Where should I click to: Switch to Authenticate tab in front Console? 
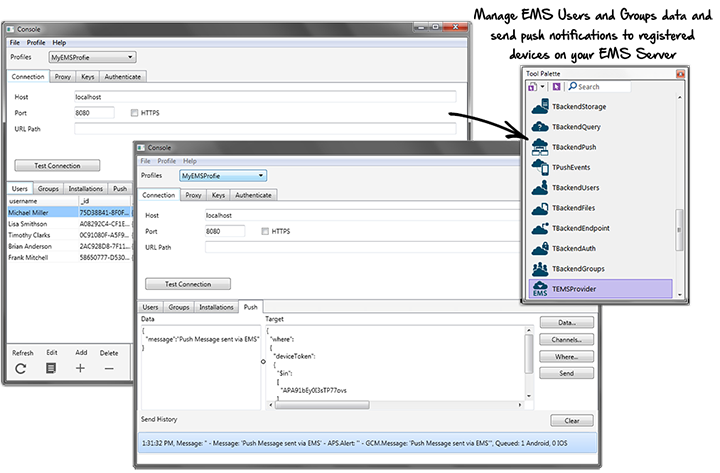click(253, 195)
